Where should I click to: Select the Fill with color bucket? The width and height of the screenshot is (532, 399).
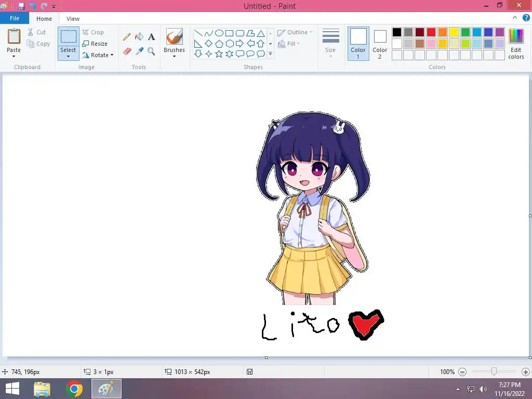[x=139, y=37]
